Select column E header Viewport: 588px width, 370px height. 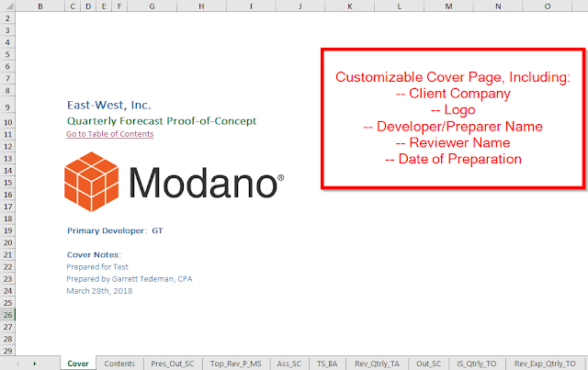tap(104, 6)
